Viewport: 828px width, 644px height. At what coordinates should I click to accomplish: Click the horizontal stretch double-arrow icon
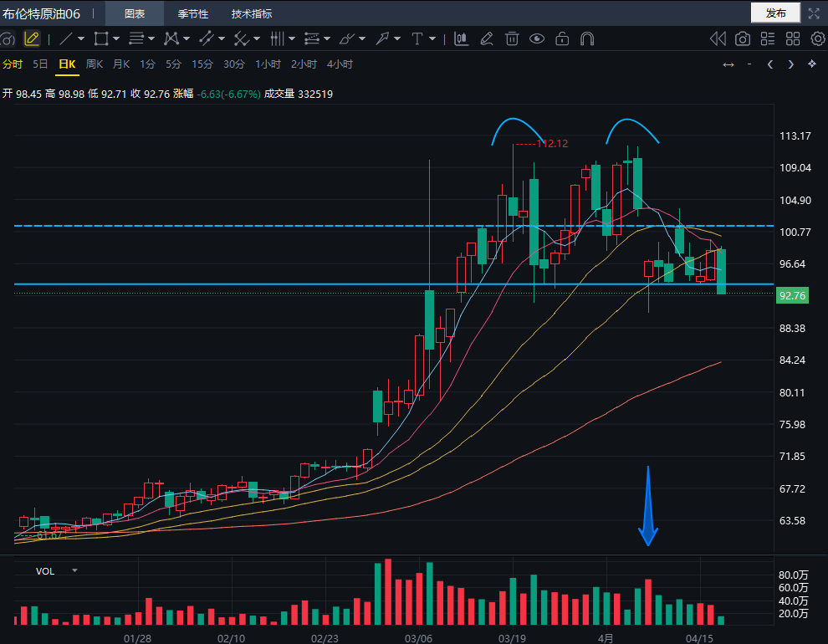pyautogui.click(x=728, y=64)
